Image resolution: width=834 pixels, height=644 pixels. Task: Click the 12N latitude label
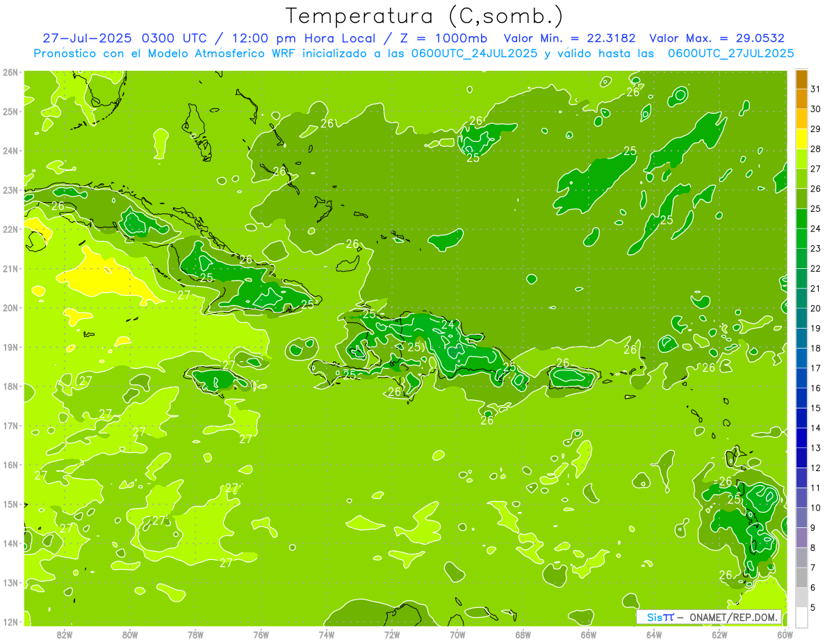[x=10, y=622]
